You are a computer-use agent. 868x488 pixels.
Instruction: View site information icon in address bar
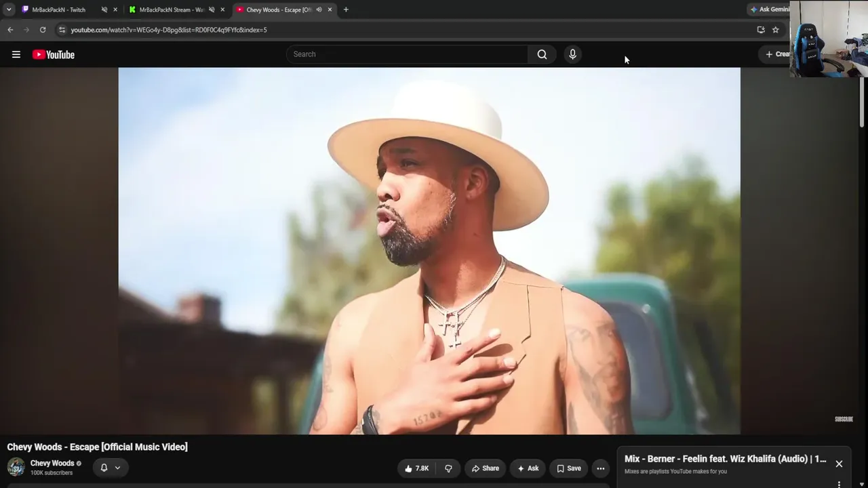coord(62,30)
